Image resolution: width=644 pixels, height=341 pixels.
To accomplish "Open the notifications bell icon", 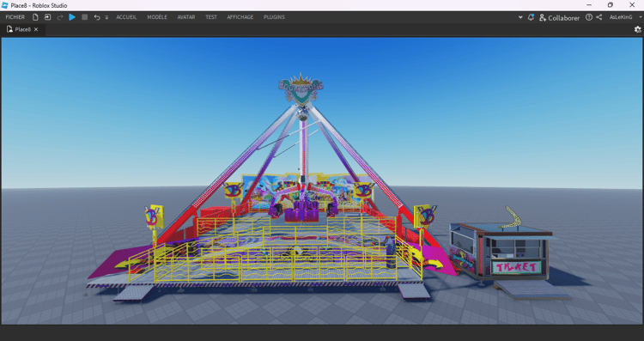I will [531, 17].
